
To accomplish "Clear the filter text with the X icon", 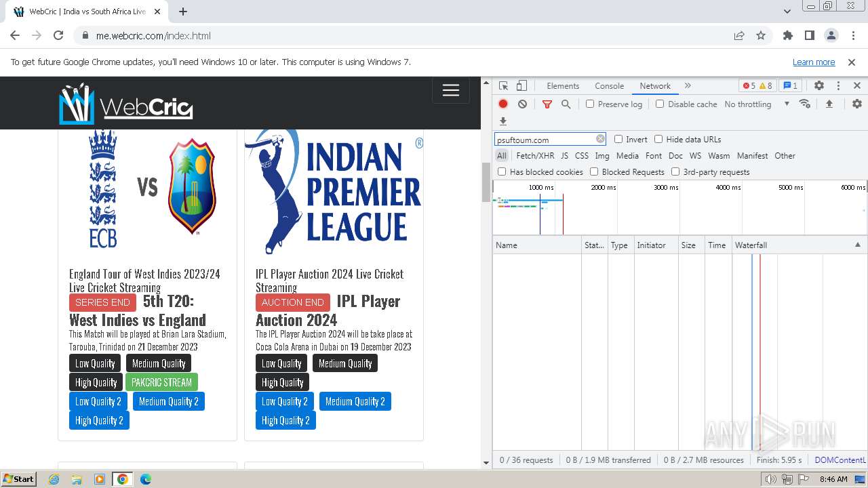I will [x=600, y=139].
